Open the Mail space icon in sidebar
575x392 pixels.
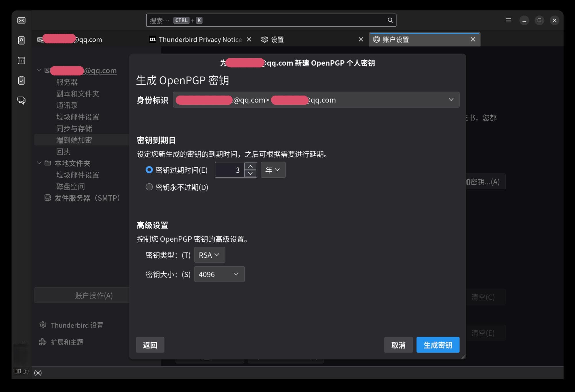pyautogui.click(x=21, y=20)
